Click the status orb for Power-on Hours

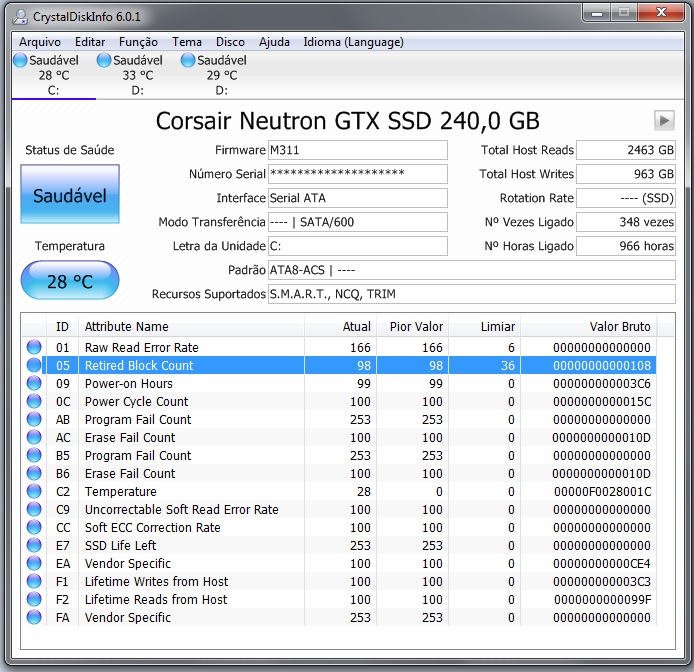34,383
